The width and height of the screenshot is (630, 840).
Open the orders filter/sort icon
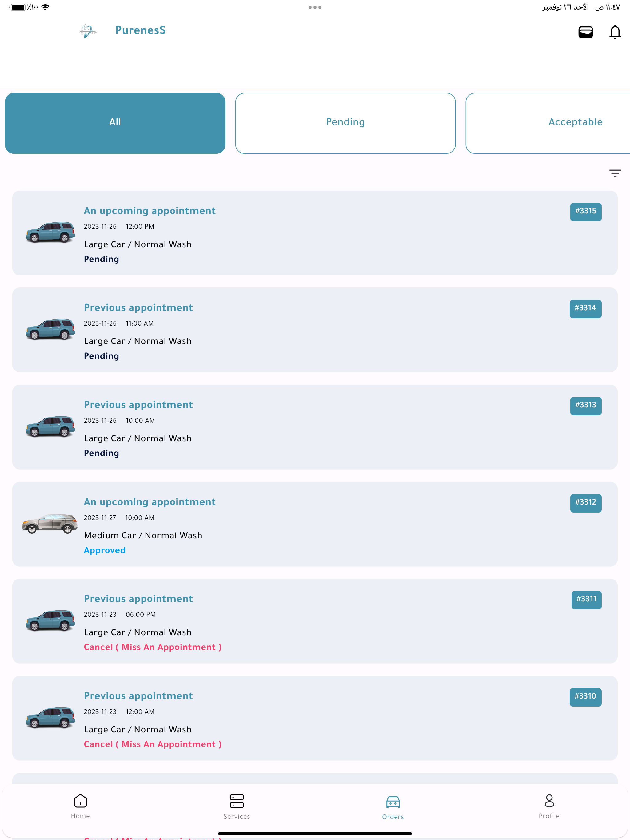click(615, 173)
